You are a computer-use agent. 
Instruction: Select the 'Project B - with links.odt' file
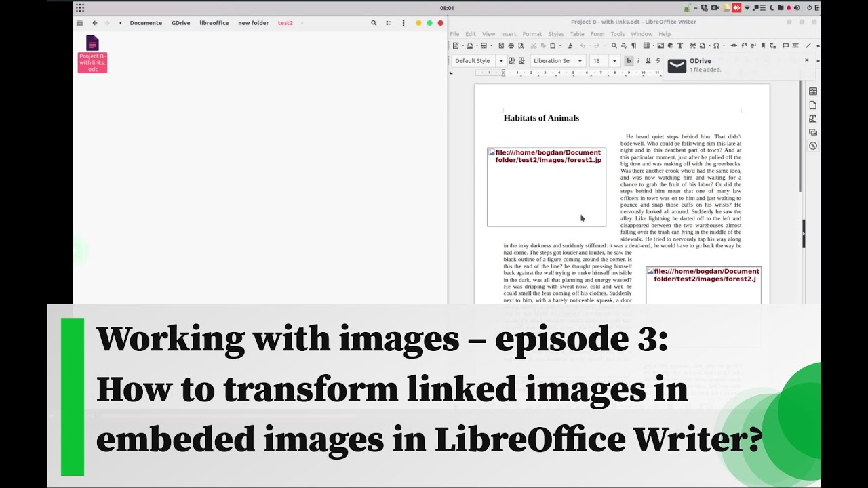click(92, 54)
